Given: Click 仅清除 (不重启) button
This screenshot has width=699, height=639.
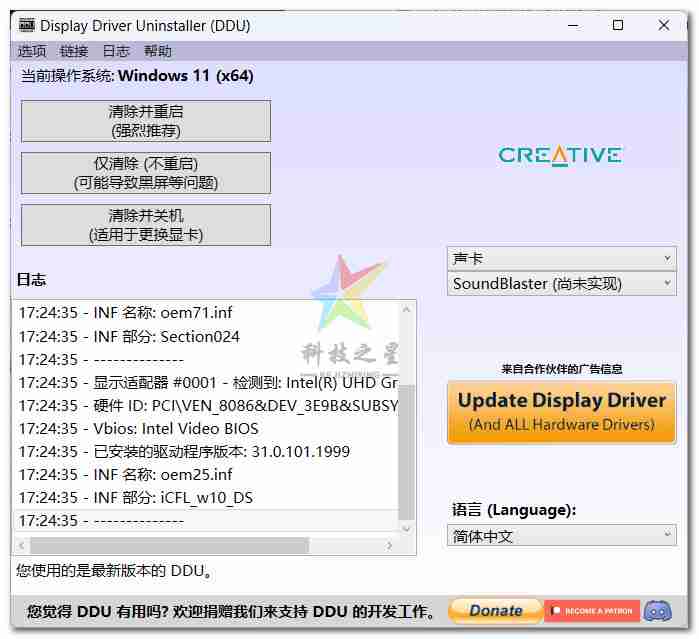Looking at the screenshot, I should tap(146, 173).
